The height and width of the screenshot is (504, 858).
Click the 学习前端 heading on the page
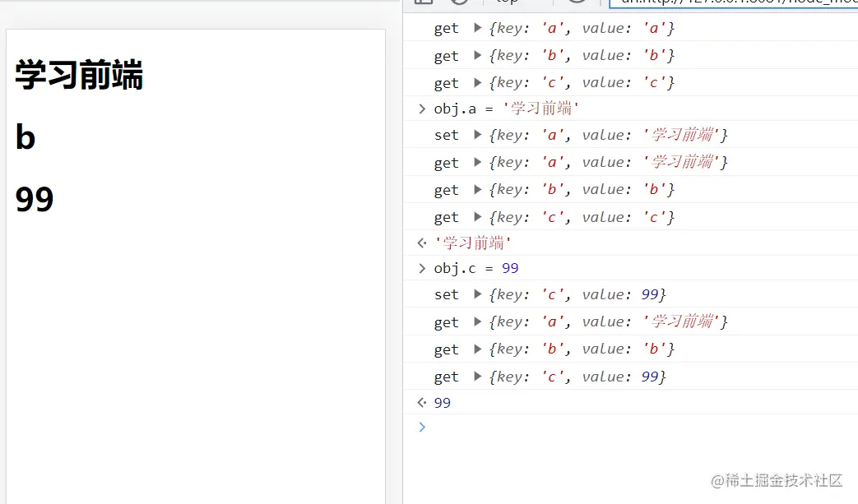click(x=79, y=75)
